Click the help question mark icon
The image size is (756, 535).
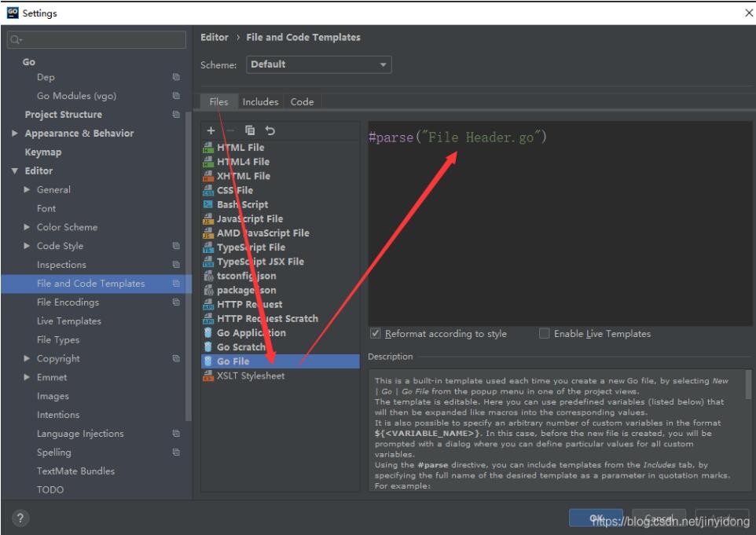point(17,518)
